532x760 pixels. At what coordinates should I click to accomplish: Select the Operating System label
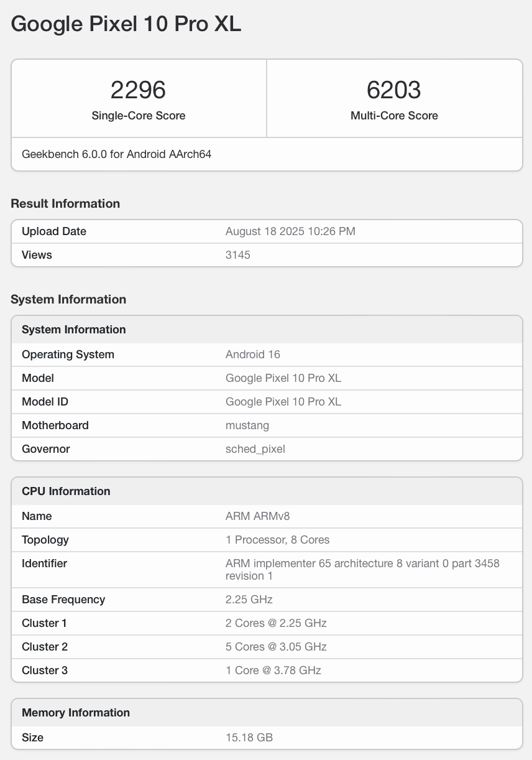[x=68, y=355]
